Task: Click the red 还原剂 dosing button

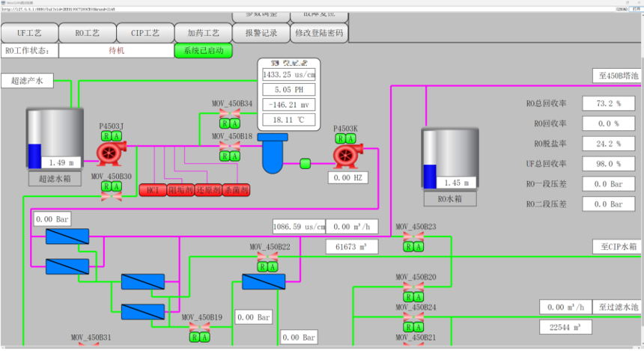Action: [x=208, y=190]
